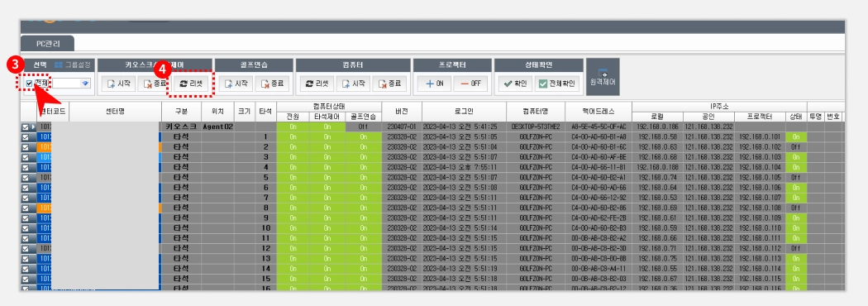Viewport: 868px width, 306px height.
Task: Select MAC address 00-0B-AB-C8-A4-11 cell
Action: [x=599, y=269]
